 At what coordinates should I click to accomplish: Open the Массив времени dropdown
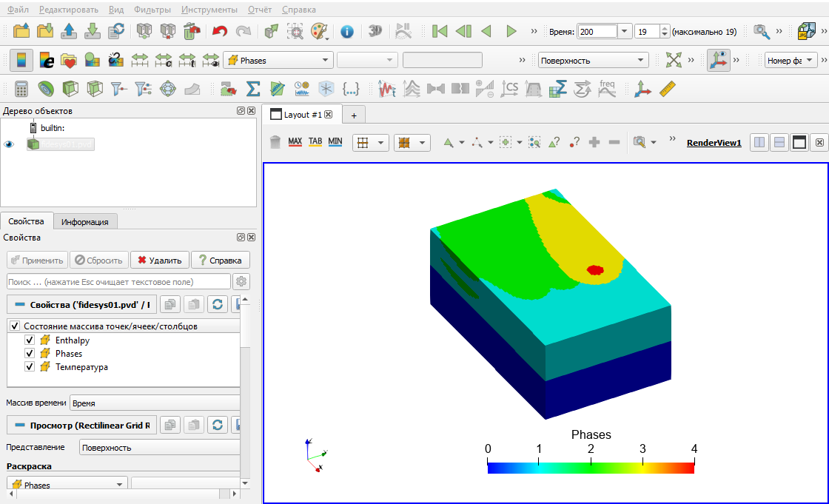coord(155,403)
